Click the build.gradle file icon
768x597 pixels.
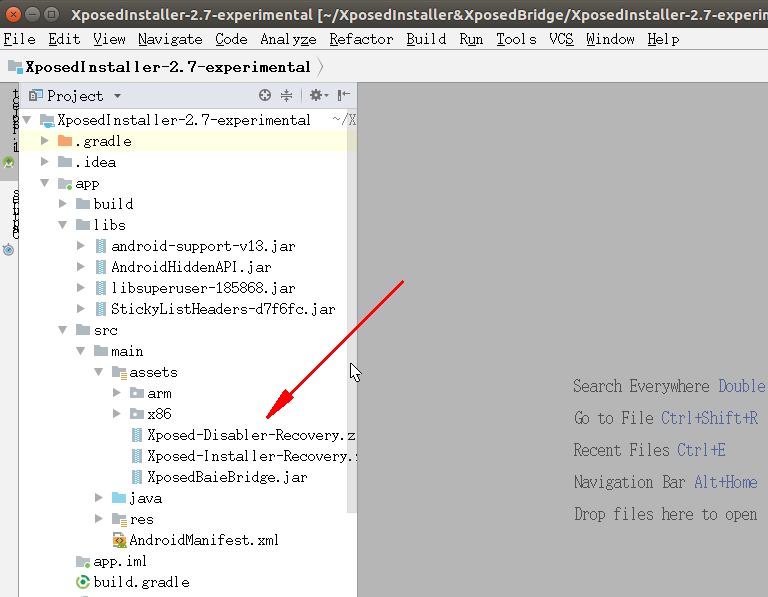[83, 582]
